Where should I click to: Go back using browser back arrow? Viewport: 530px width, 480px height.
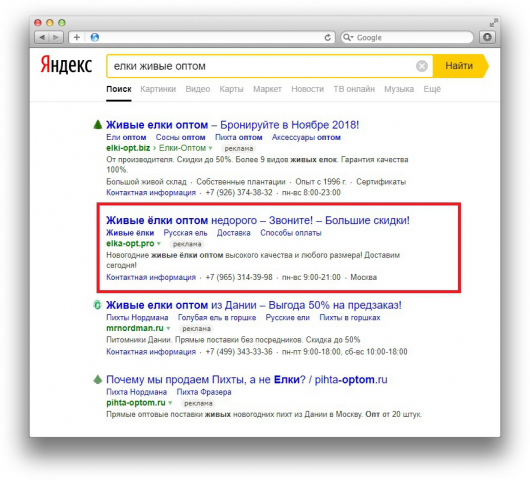pos(43,37)
